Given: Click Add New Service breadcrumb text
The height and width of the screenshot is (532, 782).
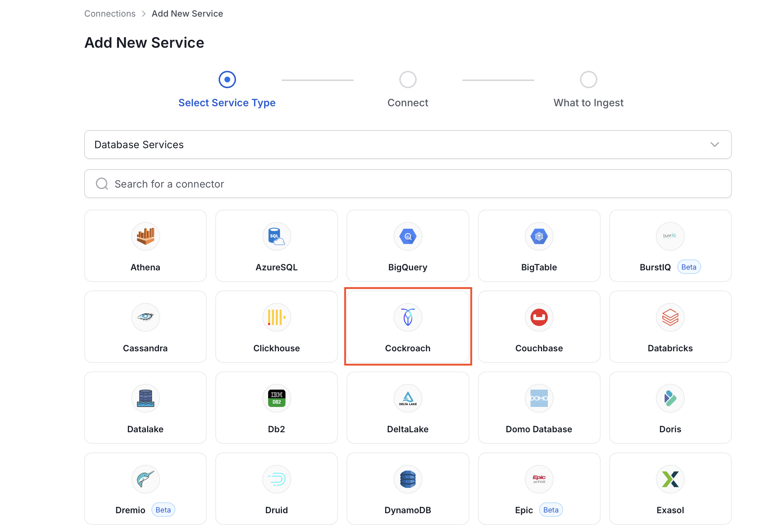Looking at the screenshot, I should [x=187, y=14].
